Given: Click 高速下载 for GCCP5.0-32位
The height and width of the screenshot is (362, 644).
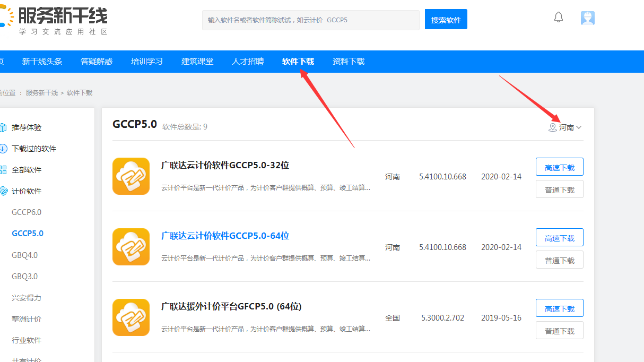Looking at the screenshot, I should [x=560, y=167].
